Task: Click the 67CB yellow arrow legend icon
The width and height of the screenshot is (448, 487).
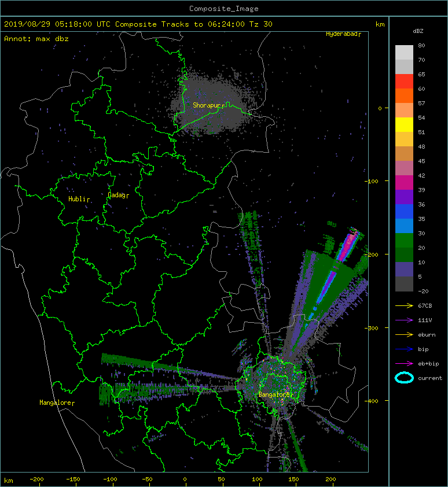Action: (x=404, y=305)
